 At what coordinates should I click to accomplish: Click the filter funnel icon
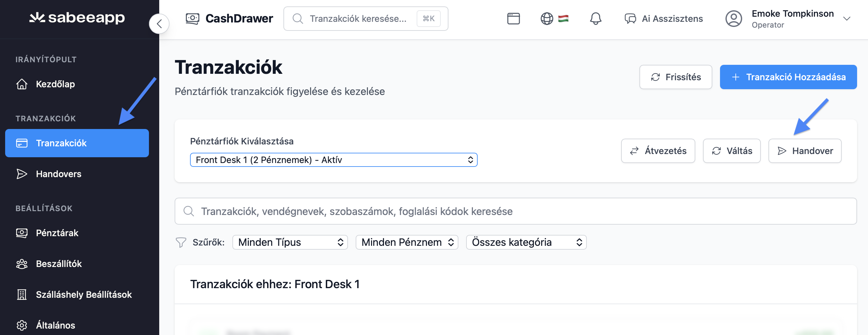click(x=181, y=242)
